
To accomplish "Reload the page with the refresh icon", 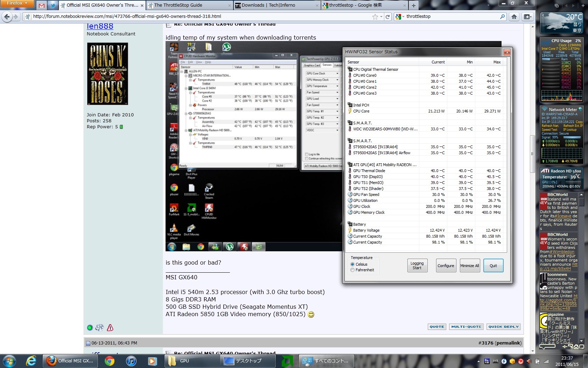I will (x=387, y=16).
